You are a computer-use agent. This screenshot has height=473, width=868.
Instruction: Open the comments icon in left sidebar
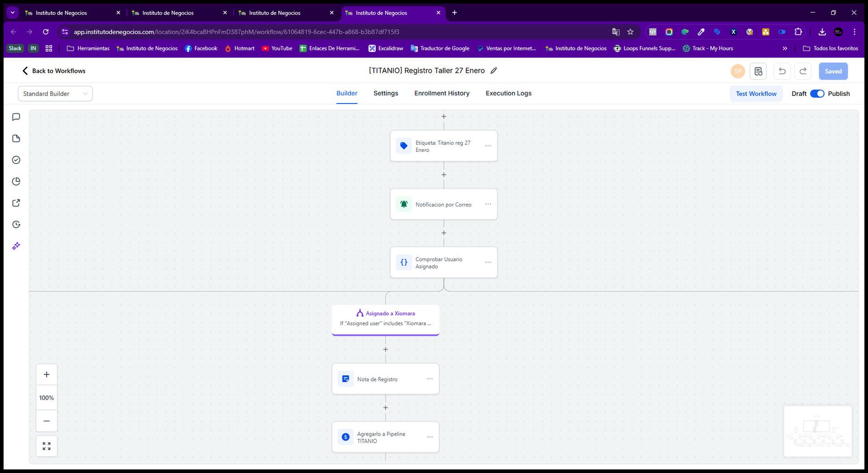[16, 117]
